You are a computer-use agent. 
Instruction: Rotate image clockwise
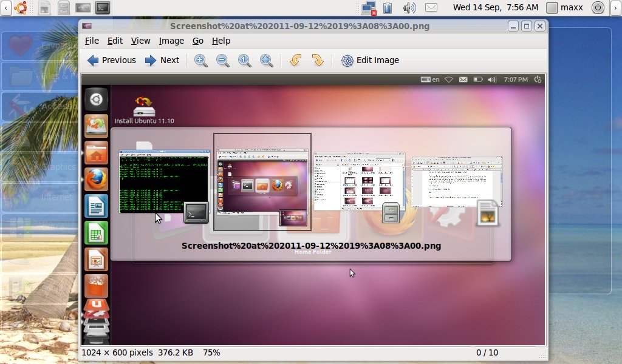pyautogui.click(x=317, y=60)
